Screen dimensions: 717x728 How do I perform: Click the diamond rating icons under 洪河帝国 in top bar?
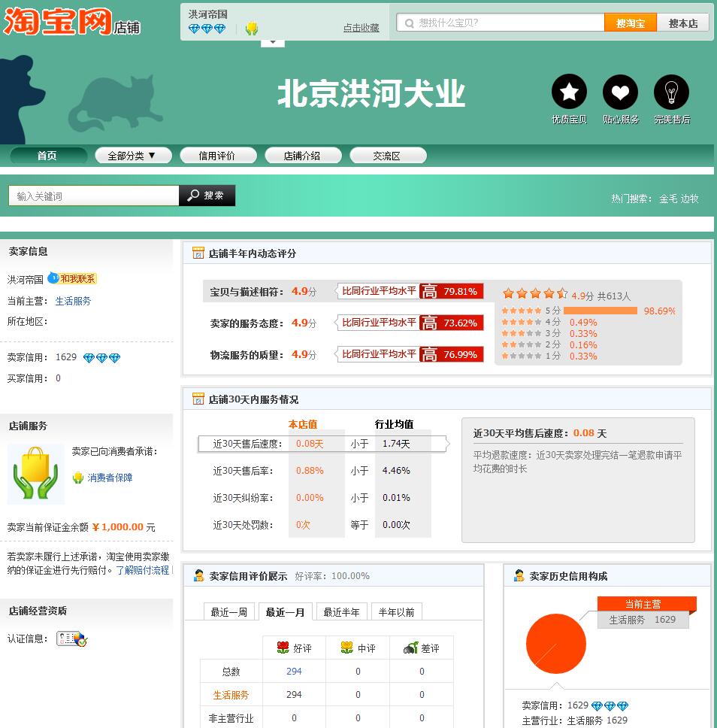(207, 29)
